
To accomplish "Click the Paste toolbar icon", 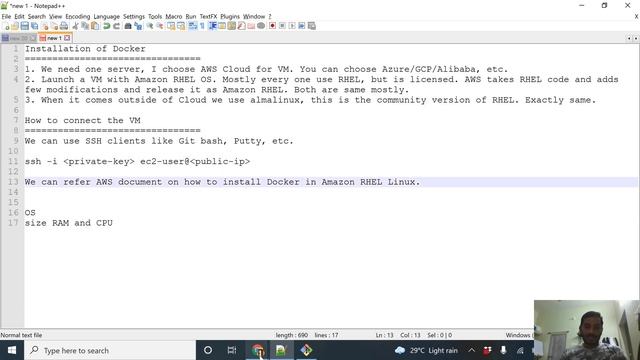I will point(95,26).
